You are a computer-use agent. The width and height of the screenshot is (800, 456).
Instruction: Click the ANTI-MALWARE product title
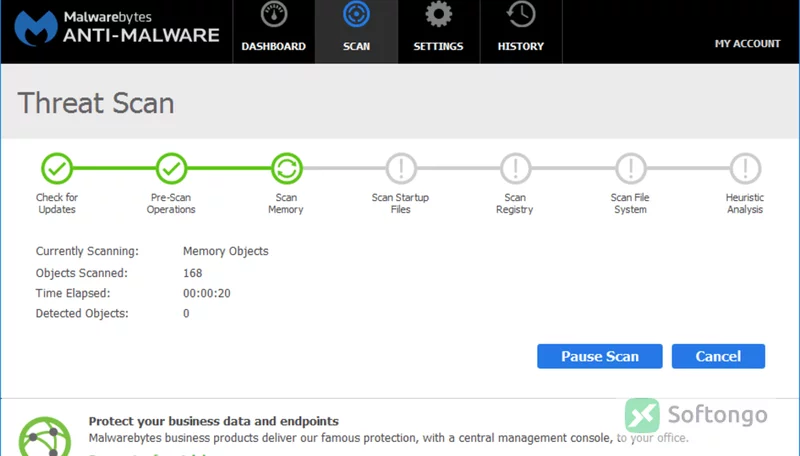coord(141,35)
